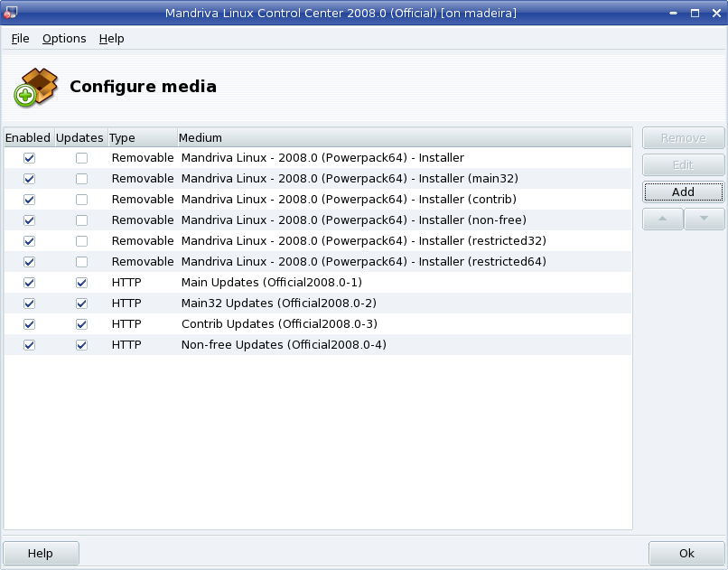Sort by the Enabled column header
The image size is (728, 570).
coord(29,138)
